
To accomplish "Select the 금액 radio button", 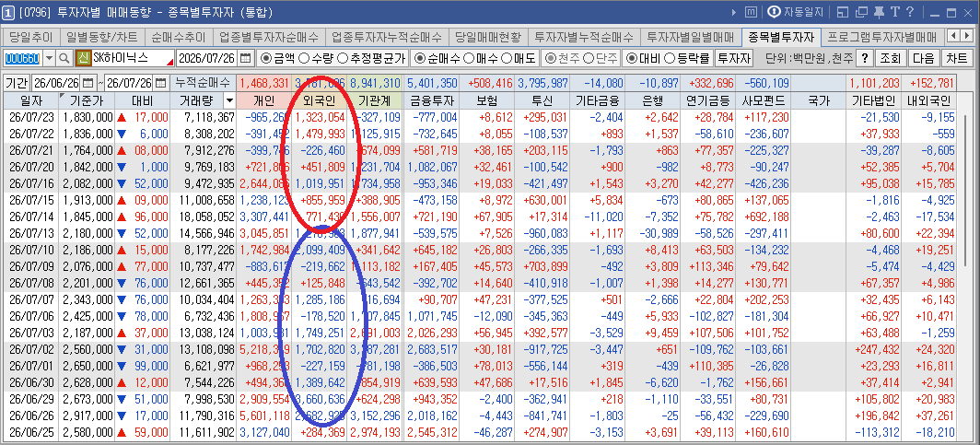I will [265, 58].
